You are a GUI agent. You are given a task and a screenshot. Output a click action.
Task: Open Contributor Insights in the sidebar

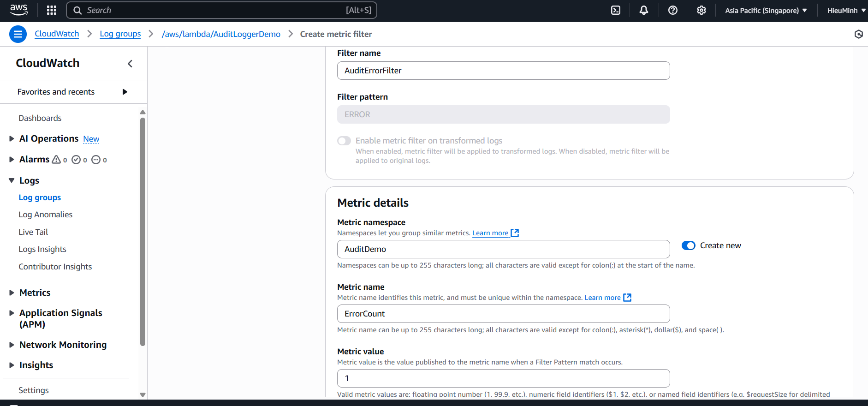pos(55,267)
